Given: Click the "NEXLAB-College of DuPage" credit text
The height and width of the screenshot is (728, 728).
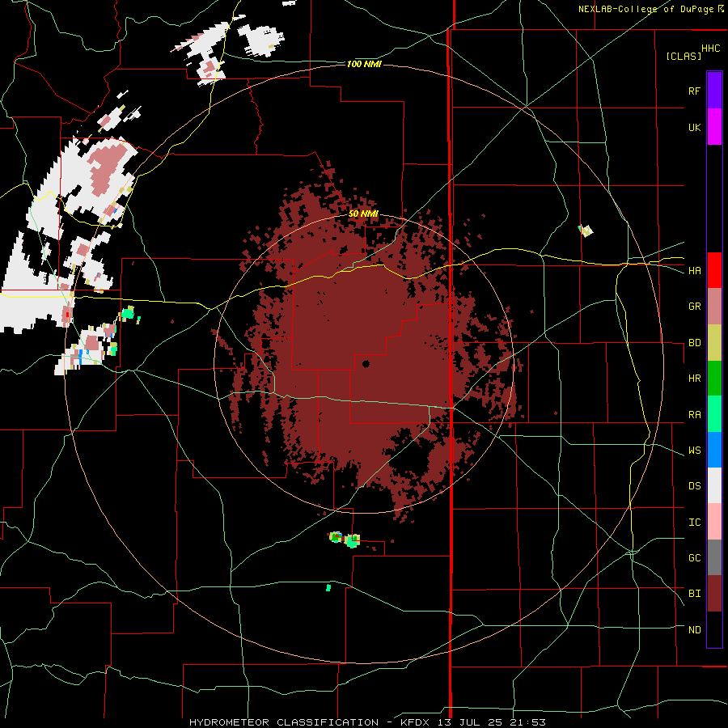Looking at the screenshot, I should click(x=645, y=9).
